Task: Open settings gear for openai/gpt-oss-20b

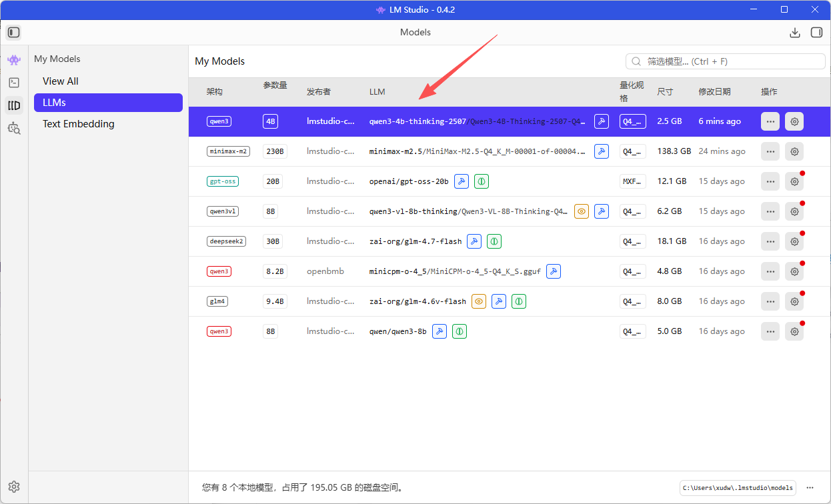Action: pyautogui.click(x=794, y=181)
